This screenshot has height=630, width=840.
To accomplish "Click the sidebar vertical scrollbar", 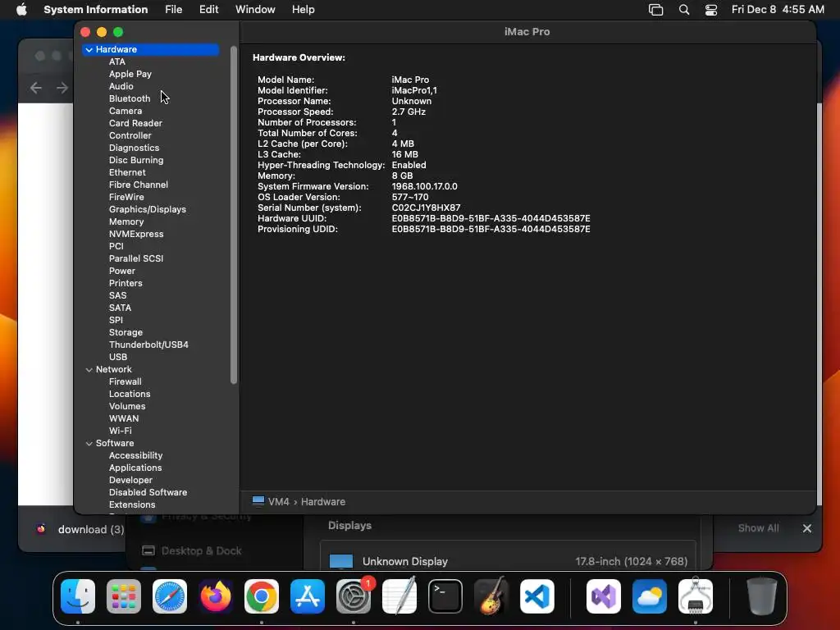I will tap(233, 214).
